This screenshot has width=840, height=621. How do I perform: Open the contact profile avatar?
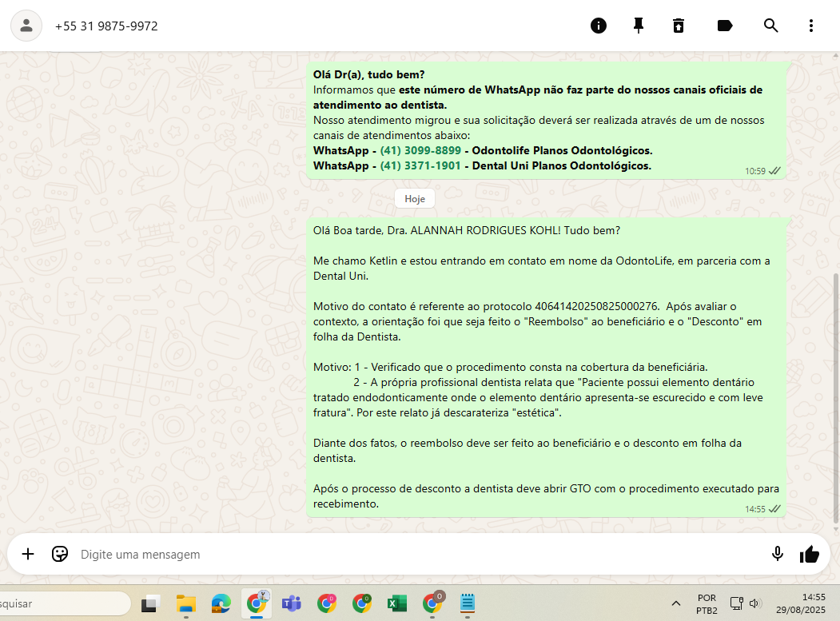pyautogui.click(x=26, y=26)
